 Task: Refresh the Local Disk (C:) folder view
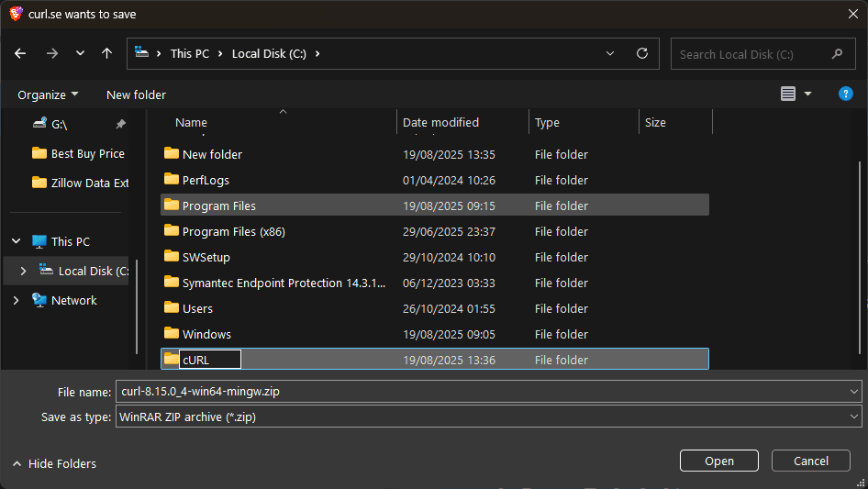click(x=641, y=54)
